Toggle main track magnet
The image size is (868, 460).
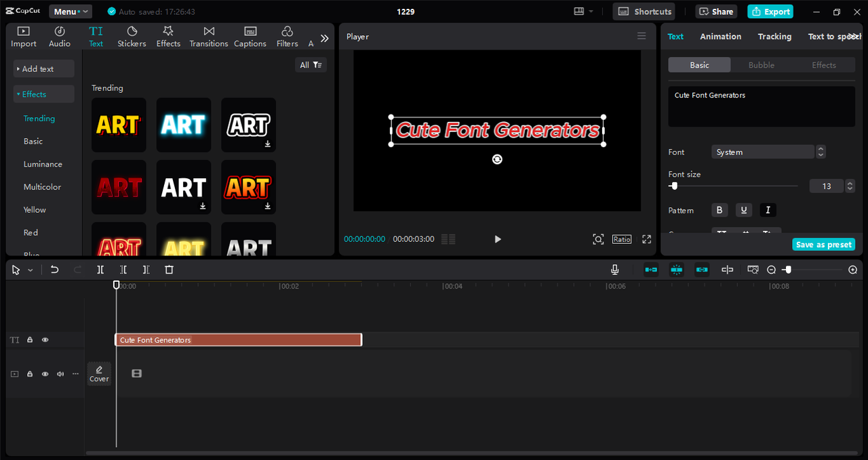tap(651, 270)
